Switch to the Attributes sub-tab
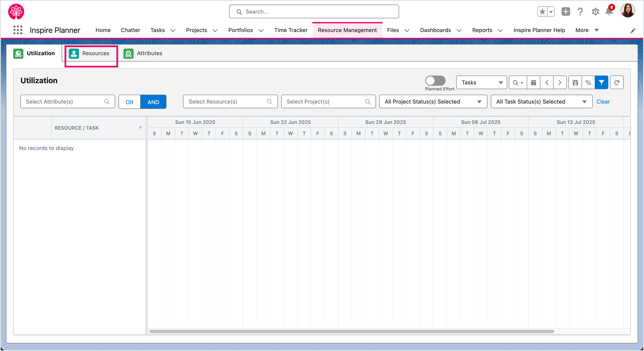 [x=143, y=53]
